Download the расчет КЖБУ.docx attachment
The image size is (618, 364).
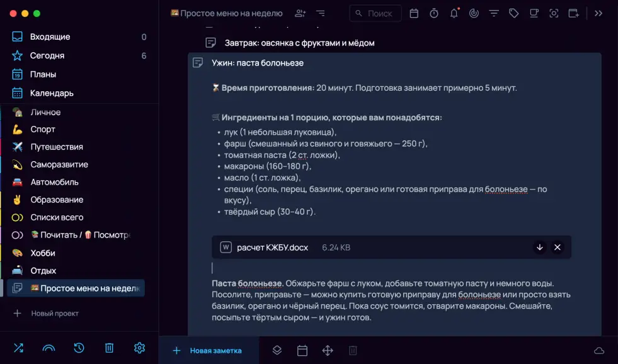click(x=539, y=247)
